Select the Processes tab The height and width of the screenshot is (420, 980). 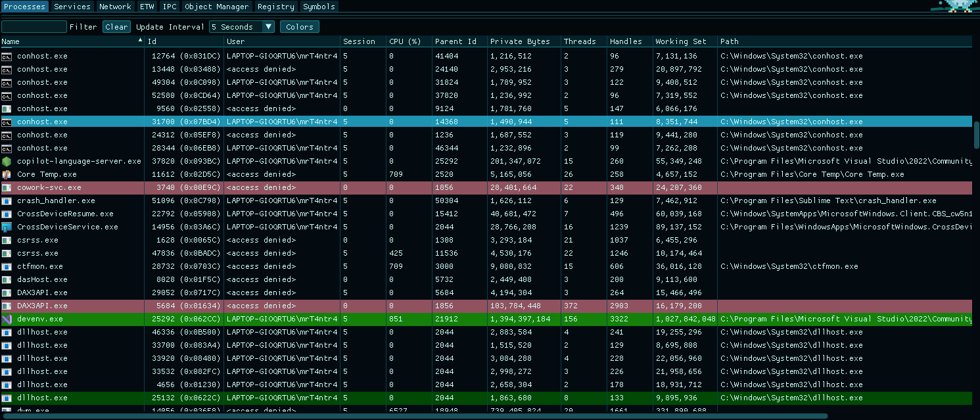24,7
